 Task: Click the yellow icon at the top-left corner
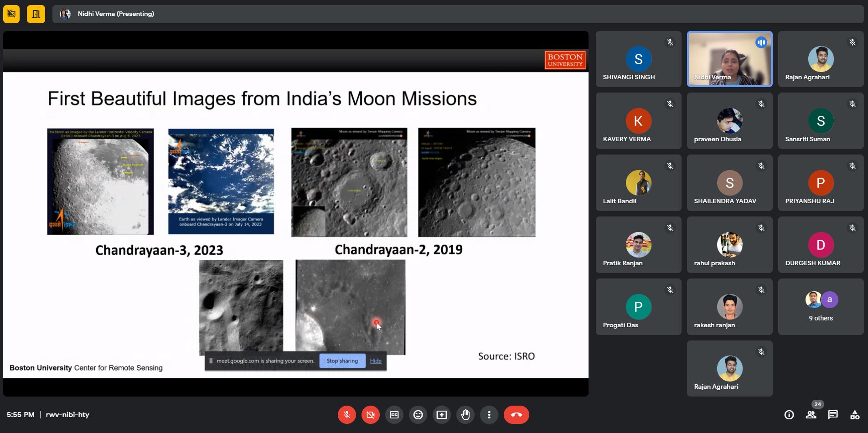(x=11, y=14)
